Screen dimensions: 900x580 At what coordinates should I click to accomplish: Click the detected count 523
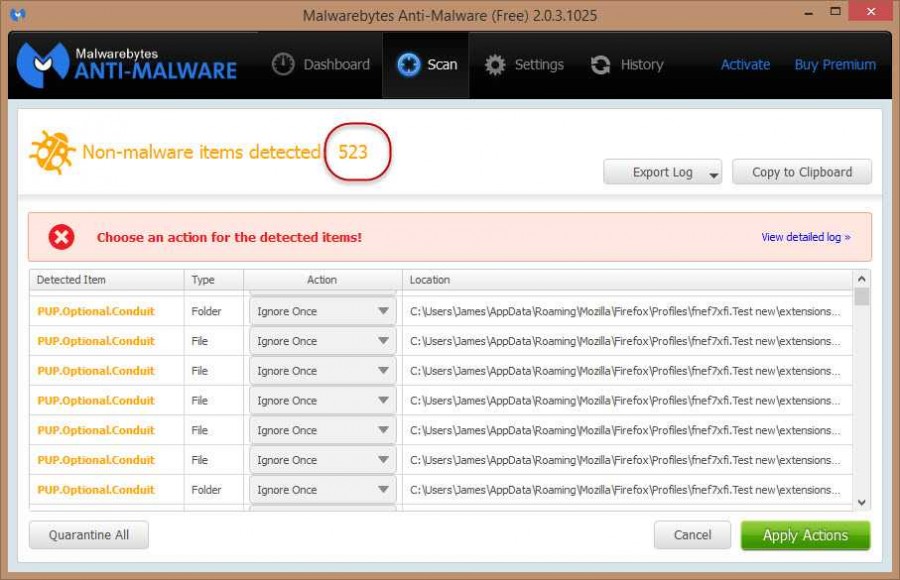(352, 152)
